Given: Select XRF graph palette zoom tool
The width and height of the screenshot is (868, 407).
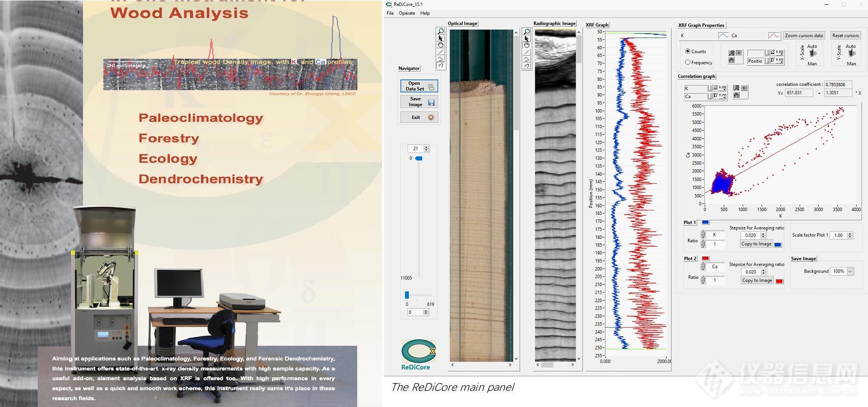Looking at the screenshot, I should coord(731,53).
